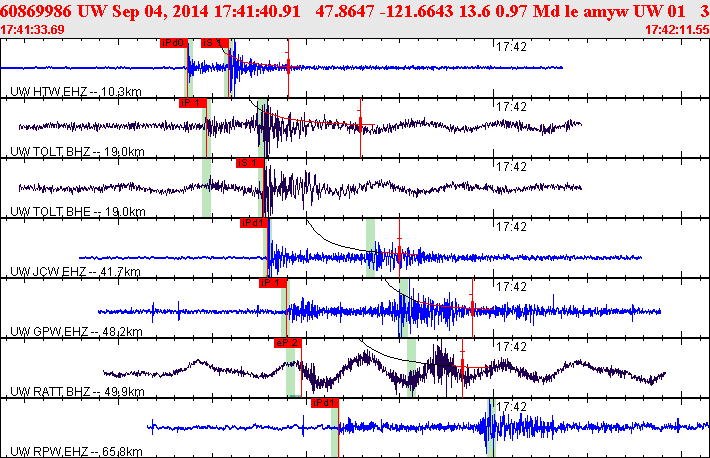710x458 pixels.
Task: Click the 17:42 time label on RATT trace
Action: coord(511,347)
